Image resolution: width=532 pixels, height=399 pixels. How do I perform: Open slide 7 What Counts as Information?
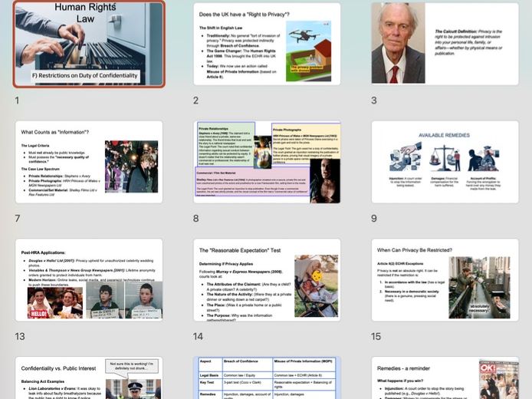(x=89, y=162)
